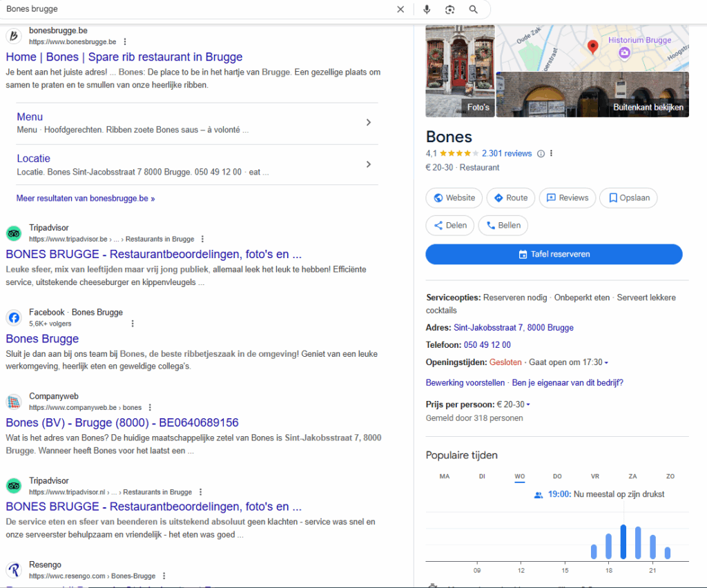Open Bones (BV) Companyweb result link
The width and height of the screenshot is (707, 588).
122,422
